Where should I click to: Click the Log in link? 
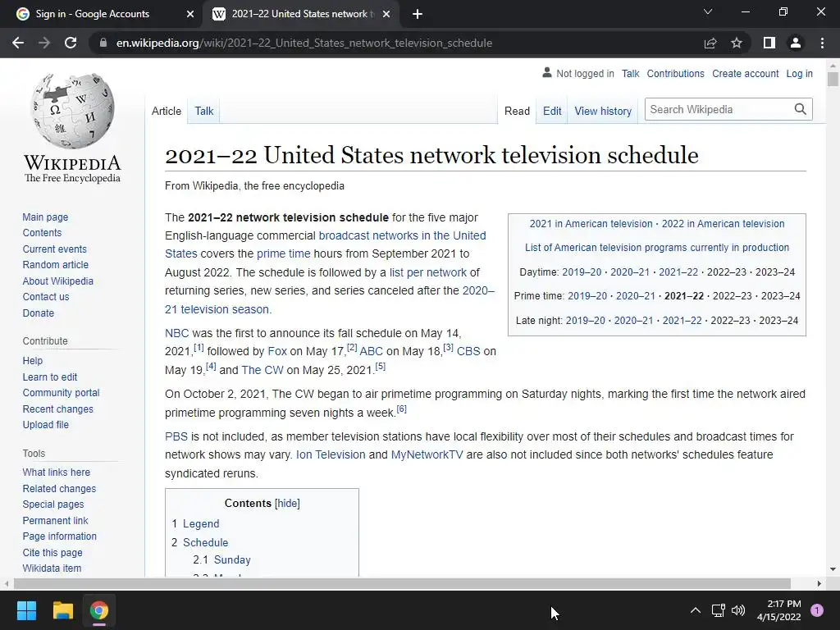[x=799, y=73]
